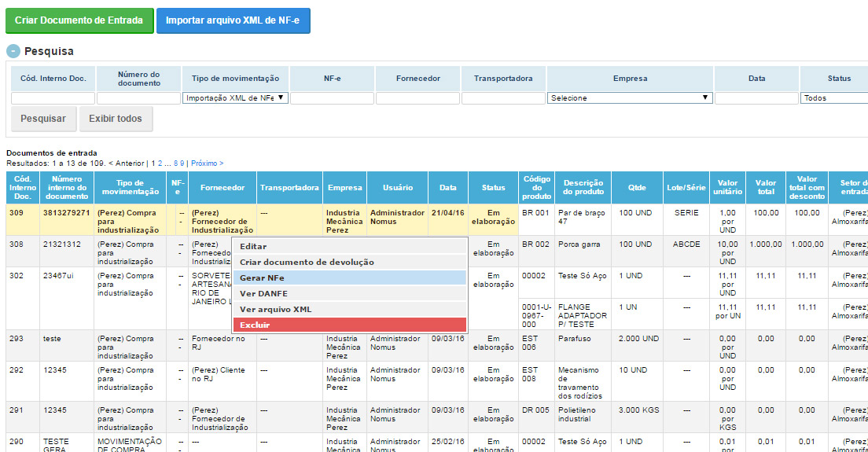Screen dimensions: 868x452
Task: Open Tipo de movimentação dropdown filter
Action: point(235,98)
